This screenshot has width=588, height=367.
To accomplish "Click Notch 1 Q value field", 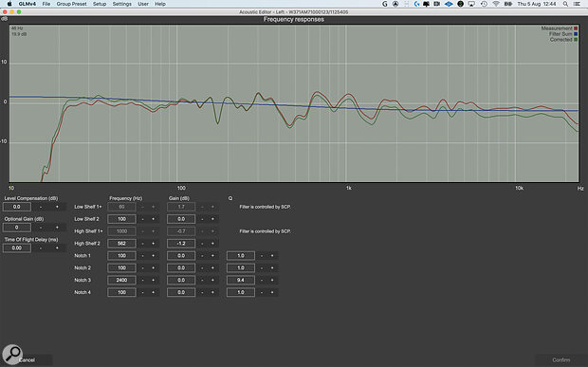I will (x=241, y=256).
